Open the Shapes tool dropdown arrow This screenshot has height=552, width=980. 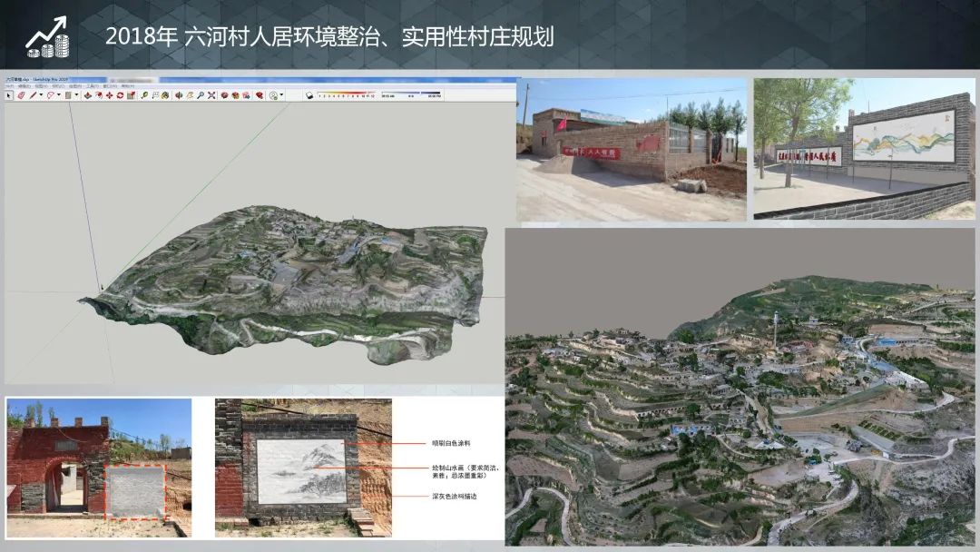(77, 95)
